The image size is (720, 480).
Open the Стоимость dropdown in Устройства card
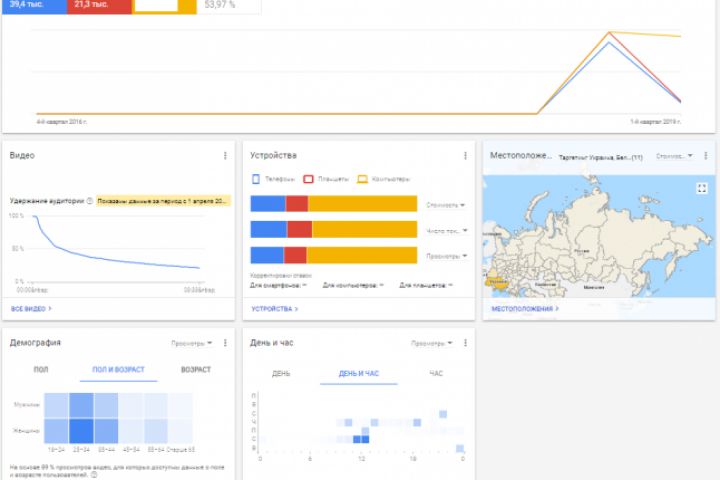click(445, 205)
